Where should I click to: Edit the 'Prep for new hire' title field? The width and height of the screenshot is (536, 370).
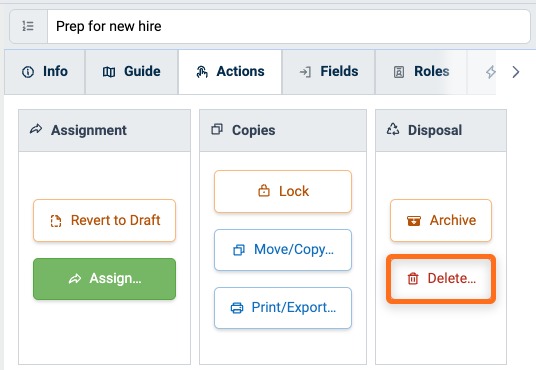pos(289,26)
